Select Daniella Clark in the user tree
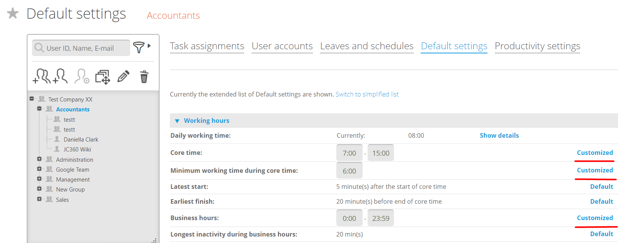The width and height of the screenshot is (644, 243). point(81,140)
